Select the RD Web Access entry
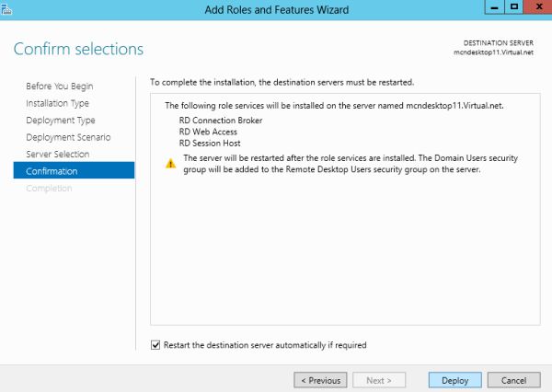Screen dimensions: 552x392 pyautogui.click(x=211, y=132)
